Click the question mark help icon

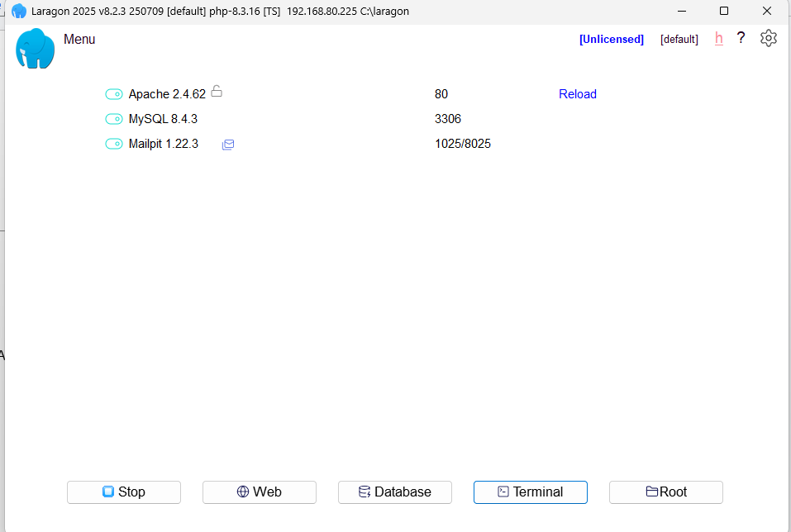(x=741, y=38)
